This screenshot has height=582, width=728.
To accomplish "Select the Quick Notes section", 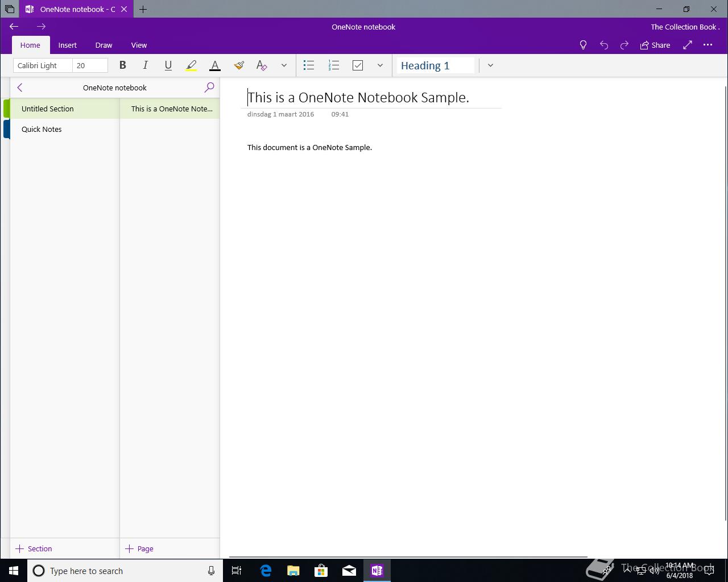I will pos(65,129).
